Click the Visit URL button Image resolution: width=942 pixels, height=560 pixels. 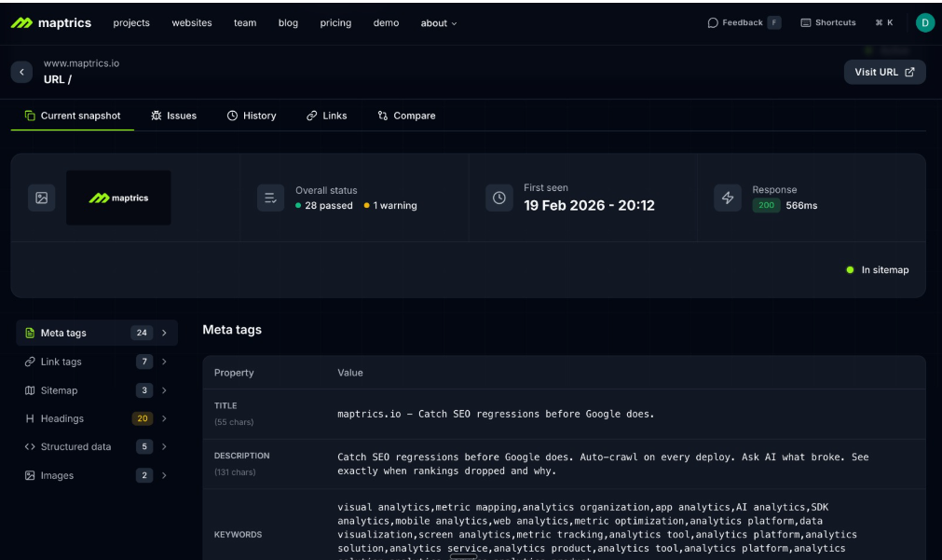pos(884,72)
